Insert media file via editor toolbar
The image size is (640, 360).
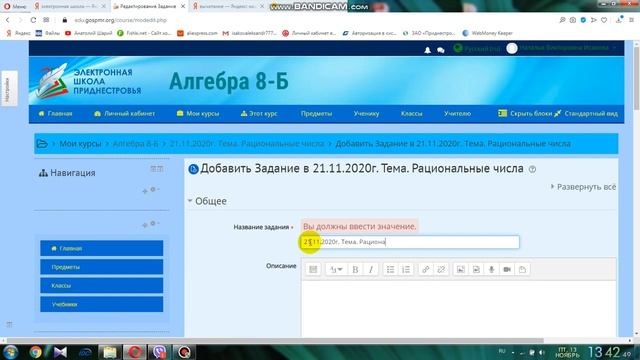click(x=476, y=269)
